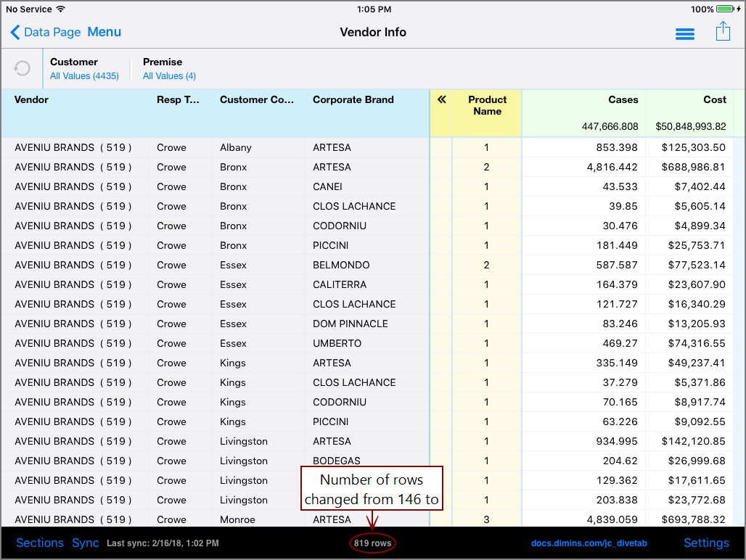This screenshot has height=560, width=746.
Task: Open Customer filter All Values (4435)
Action: (84, 76)
